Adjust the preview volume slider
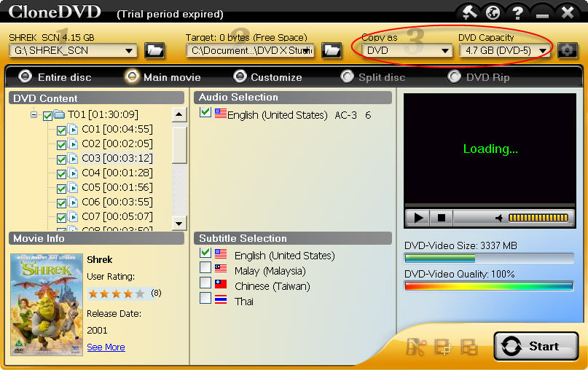Screen dimensions: 588x370 (538, 218)
